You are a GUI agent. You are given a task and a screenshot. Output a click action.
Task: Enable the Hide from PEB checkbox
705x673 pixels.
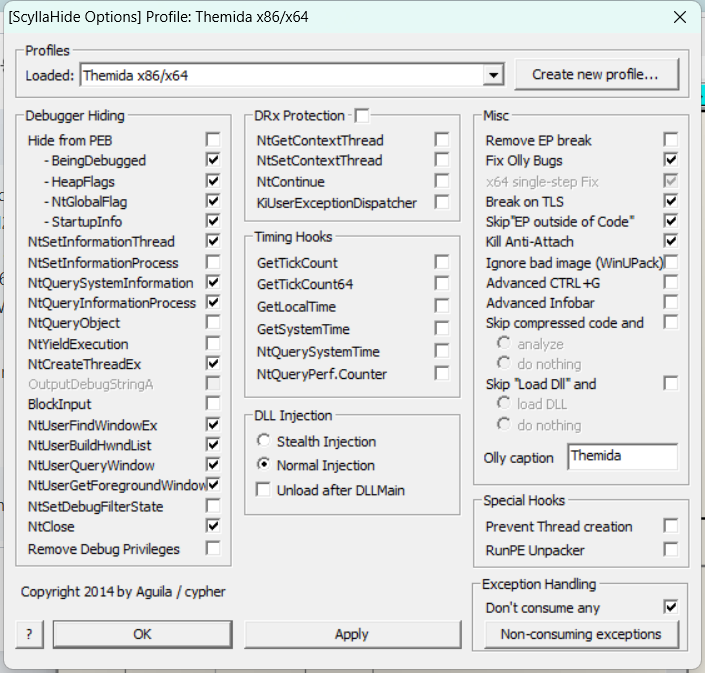(x=213, y=139)
